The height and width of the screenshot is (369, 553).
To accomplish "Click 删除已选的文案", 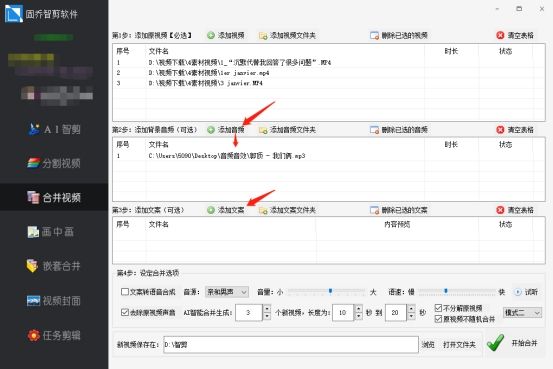I will pyautogui.click(x=399, y=210).
